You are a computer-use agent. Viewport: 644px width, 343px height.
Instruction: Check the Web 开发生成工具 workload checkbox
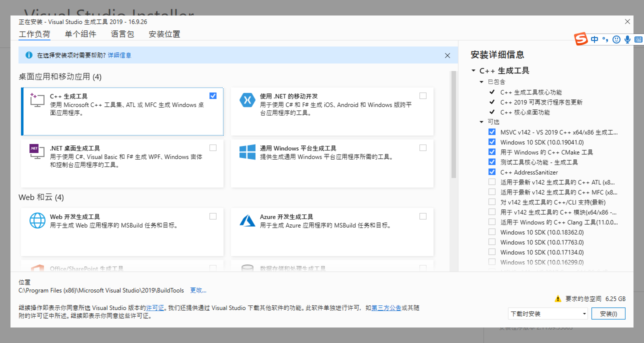(213, 216)
